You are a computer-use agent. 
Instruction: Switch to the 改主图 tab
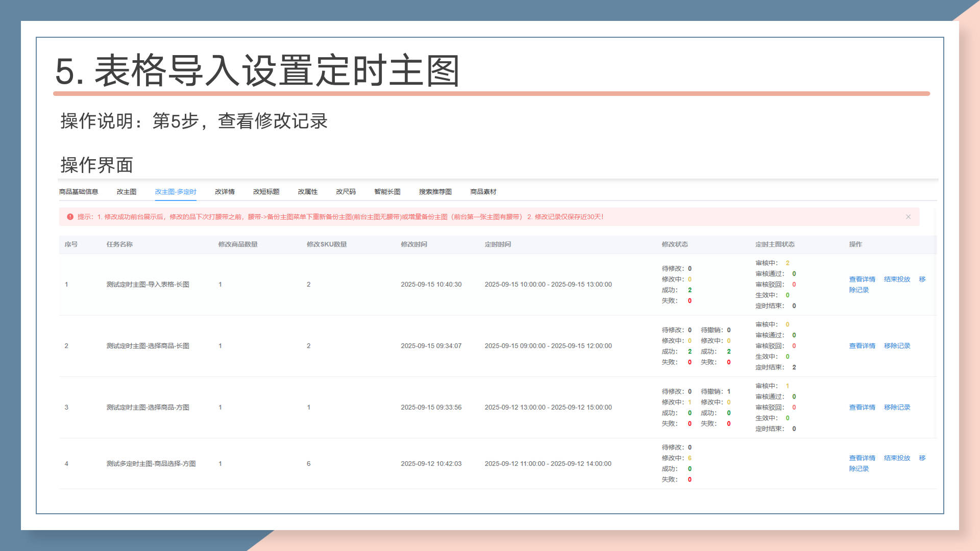tap(127, 192)
